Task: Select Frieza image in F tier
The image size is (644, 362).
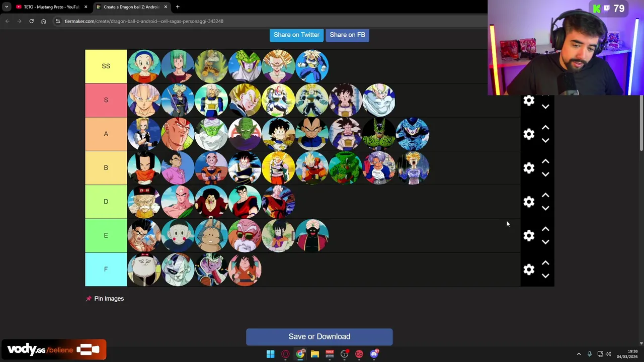Action: tap(178, 269)
